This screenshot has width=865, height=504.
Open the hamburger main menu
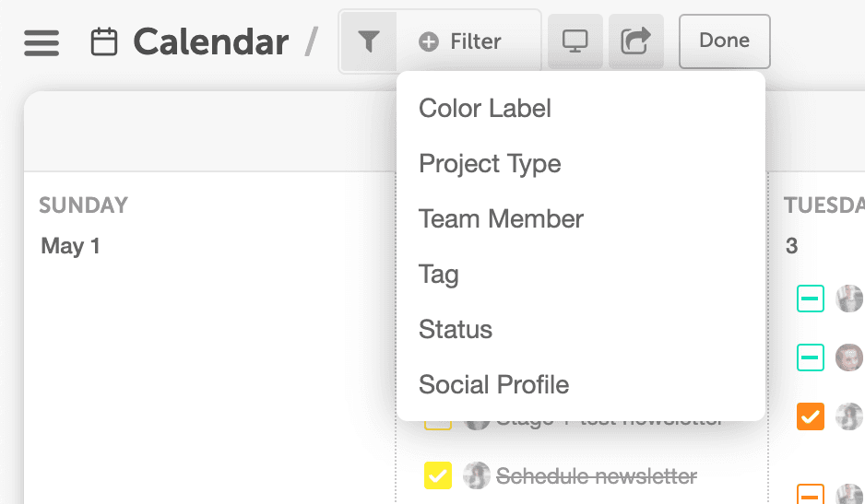(x=41, y=42)
